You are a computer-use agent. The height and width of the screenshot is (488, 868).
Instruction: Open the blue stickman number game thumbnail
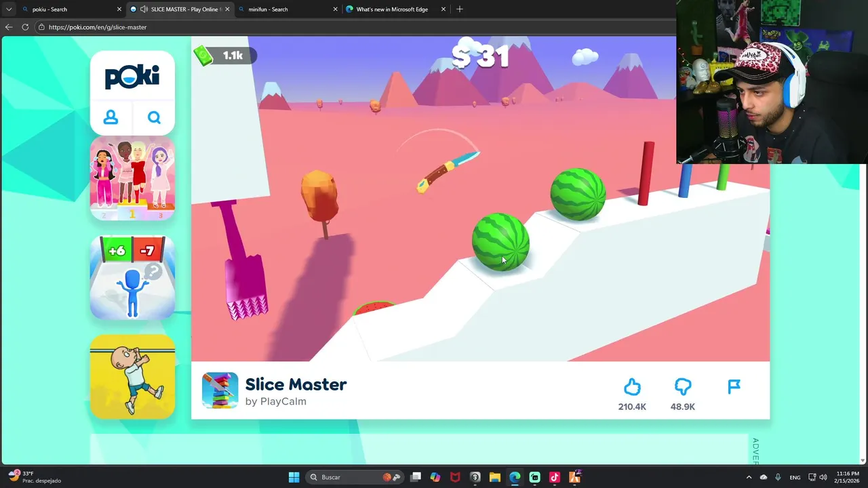[132, 277]
